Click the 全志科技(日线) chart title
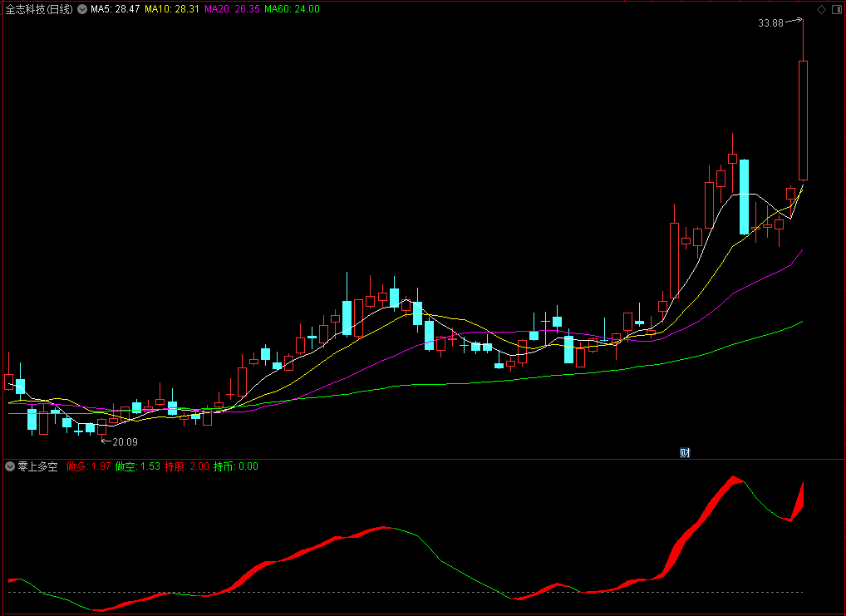Image resolution: width=846 pixels, height=616 pixels. [39, 9]
